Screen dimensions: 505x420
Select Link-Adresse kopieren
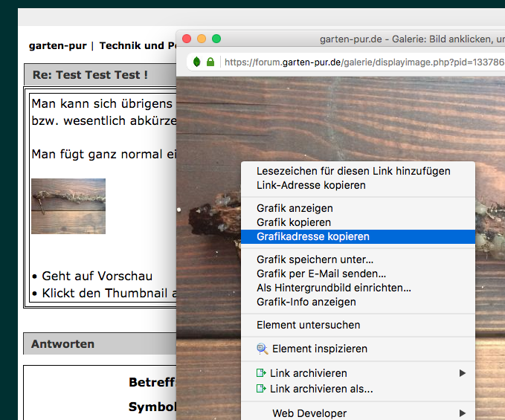pos(311,185)
